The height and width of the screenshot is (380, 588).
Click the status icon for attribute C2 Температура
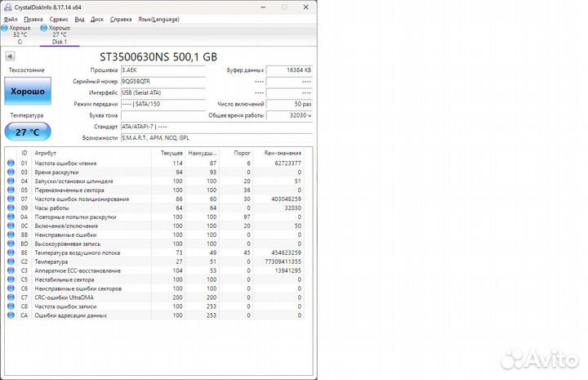click(x=11, y=262)
